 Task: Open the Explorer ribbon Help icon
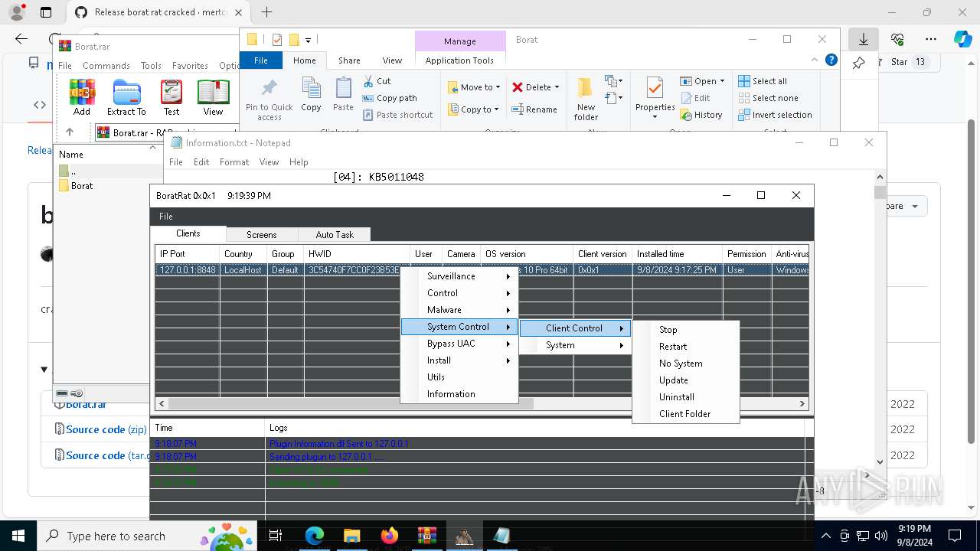pyautogui.click(x=831, y=60)
